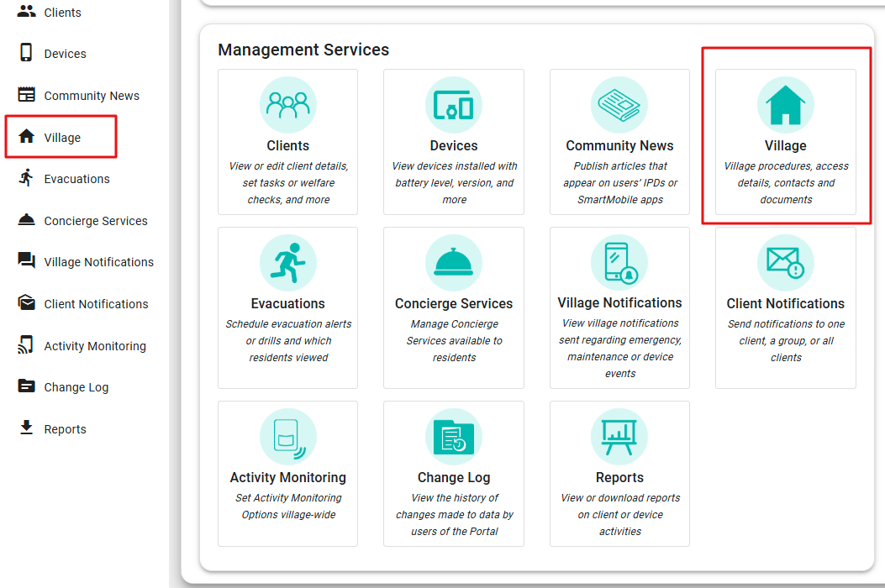Open Clients from the sidebar menu
The image size is (885, 588).
pyautogui.click(x=62, y=13)
